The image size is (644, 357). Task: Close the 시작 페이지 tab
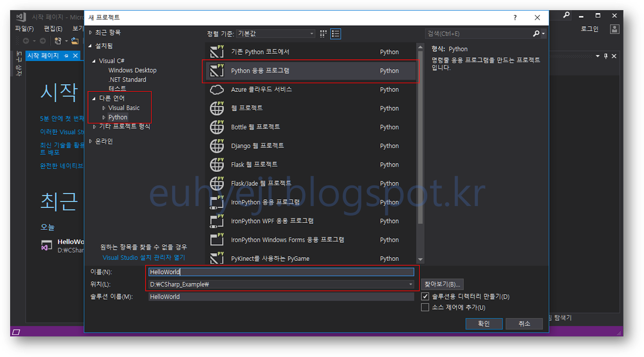(x=75, y=56)
